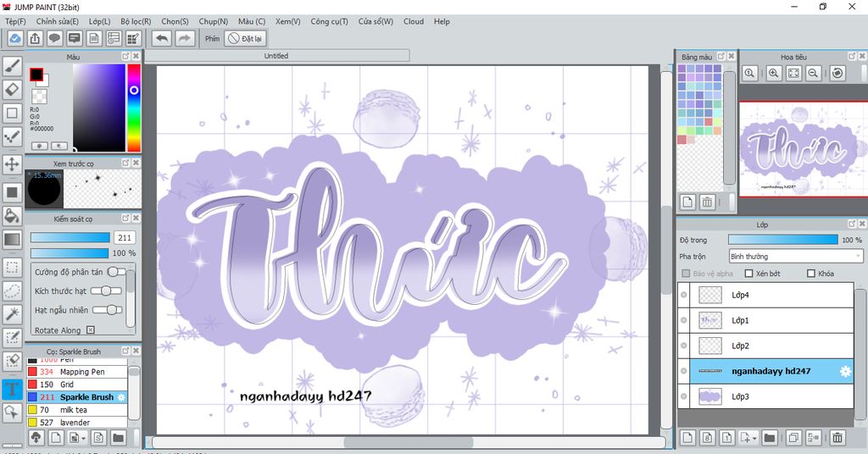
Task: Toggle visibility of Lớp4 layer
Action: coord(684,295)
